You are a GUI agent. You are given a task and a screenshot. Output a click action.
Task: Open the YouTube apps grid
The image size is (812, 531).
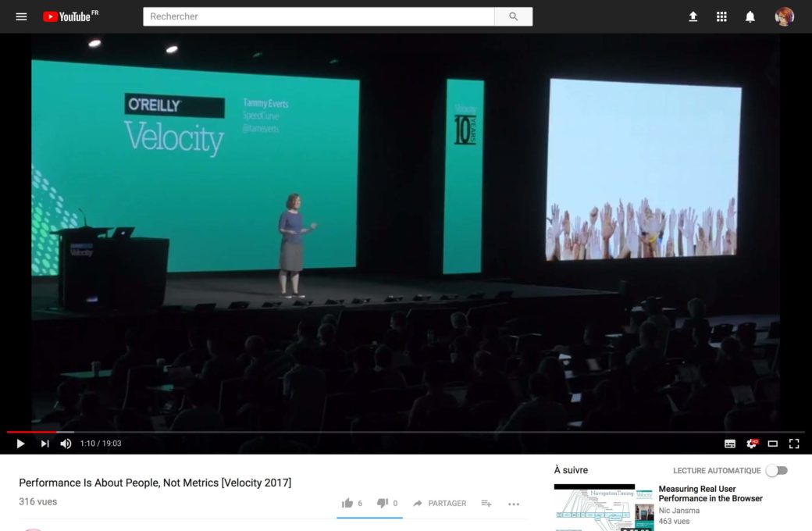pyautogui.click(x=721, y=16)
